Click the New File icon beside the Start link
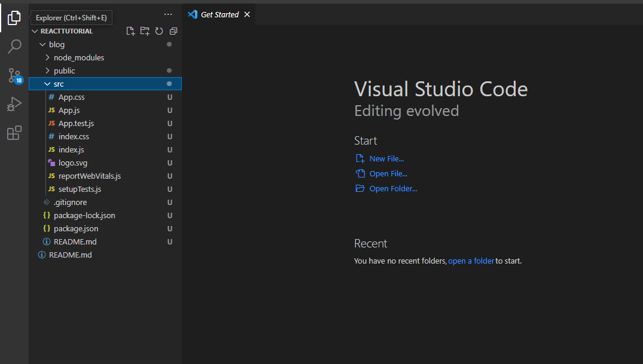This screenshot has width=643, height=364. (x=359, y=158)
